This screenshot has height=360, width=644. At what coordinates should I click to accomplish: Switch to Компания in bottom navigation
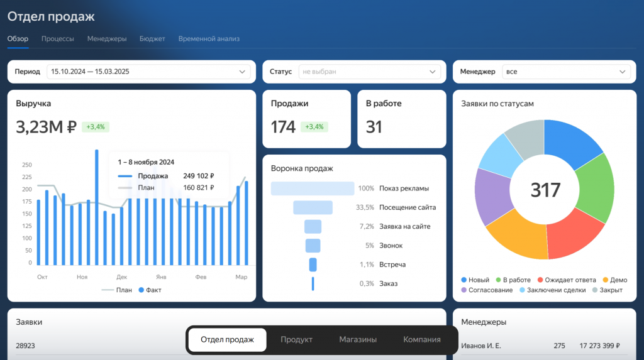click(x=422, y=339)
